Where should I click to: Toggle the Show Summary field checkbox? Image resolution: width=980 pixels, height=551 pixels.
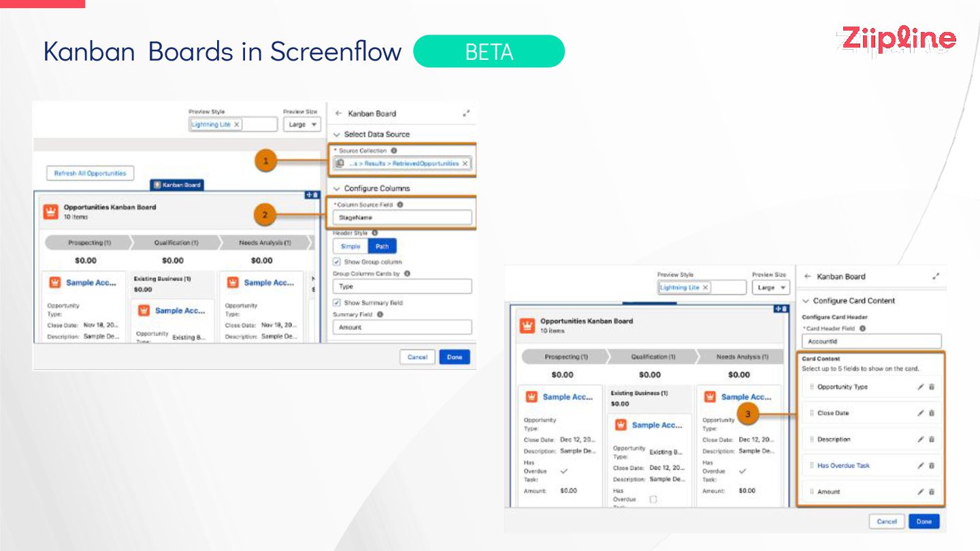(x=336, y=303)
